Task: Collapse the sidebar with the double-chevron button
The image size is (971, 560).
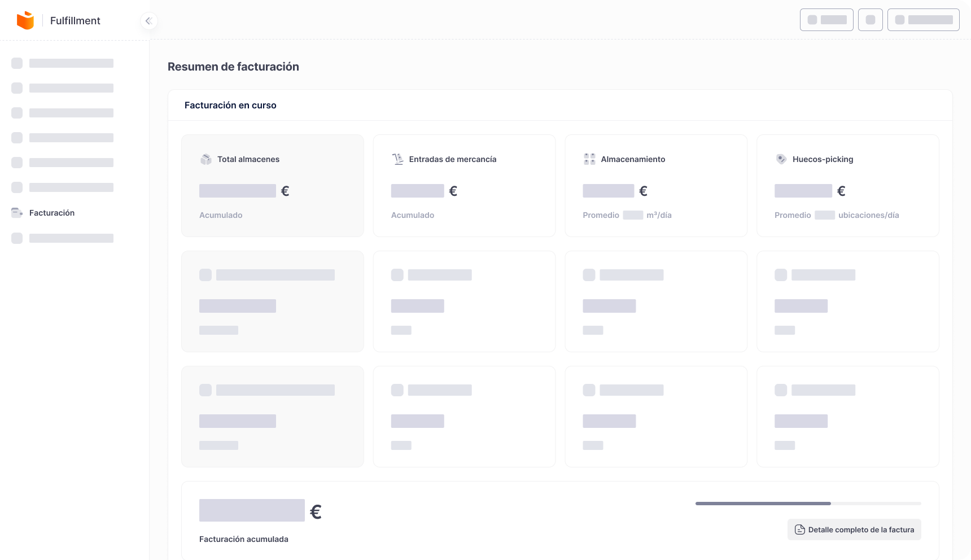Action: point(148,21)
